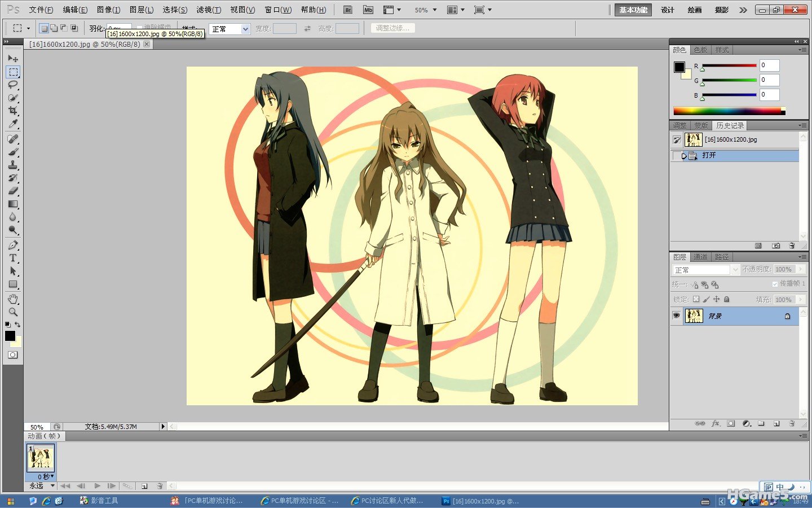Choose the Add to Selection mode
812x508 pixels.
pyautogui.click(x=54, y=28)
